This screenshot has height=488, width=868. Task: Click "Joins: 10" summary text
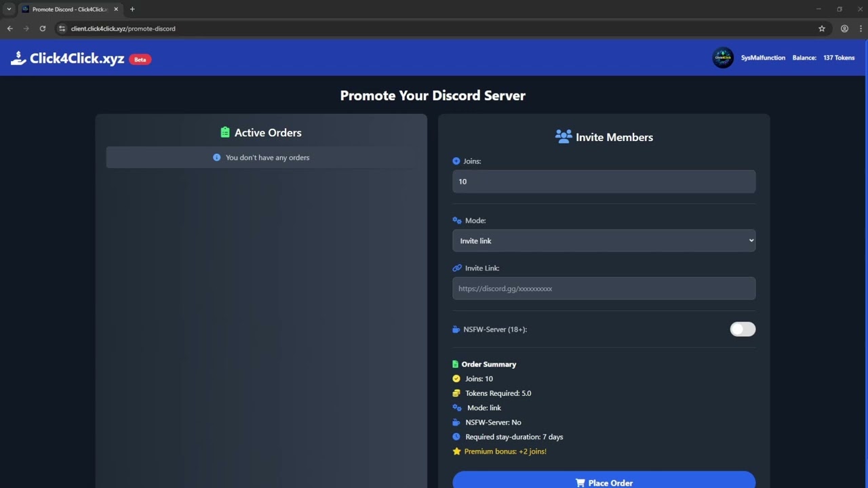pyautogui.click(x=479, y=379)
